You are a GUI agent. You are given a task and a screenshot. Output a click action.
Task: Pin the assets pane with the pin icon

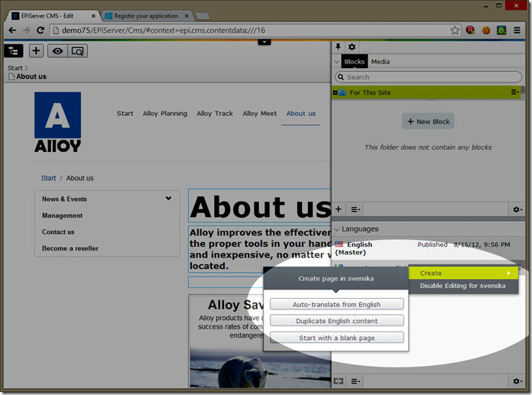tap(339, 47)
